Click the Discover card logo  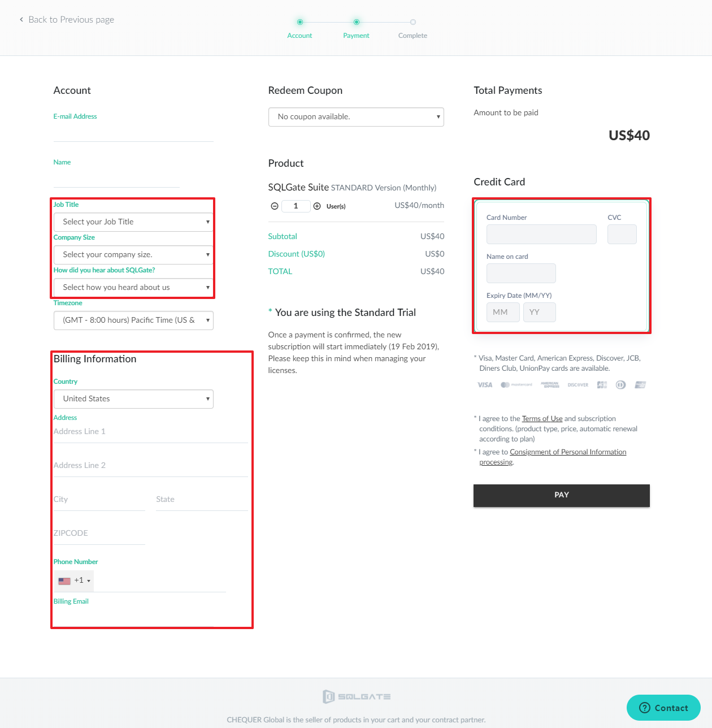[x=578, y=385]
